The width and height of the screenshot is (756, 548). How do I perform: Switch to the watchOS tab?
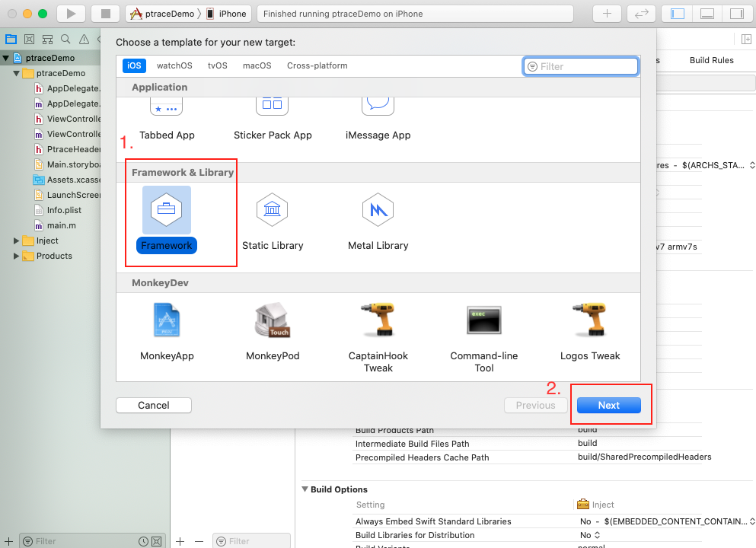point(174,65)
